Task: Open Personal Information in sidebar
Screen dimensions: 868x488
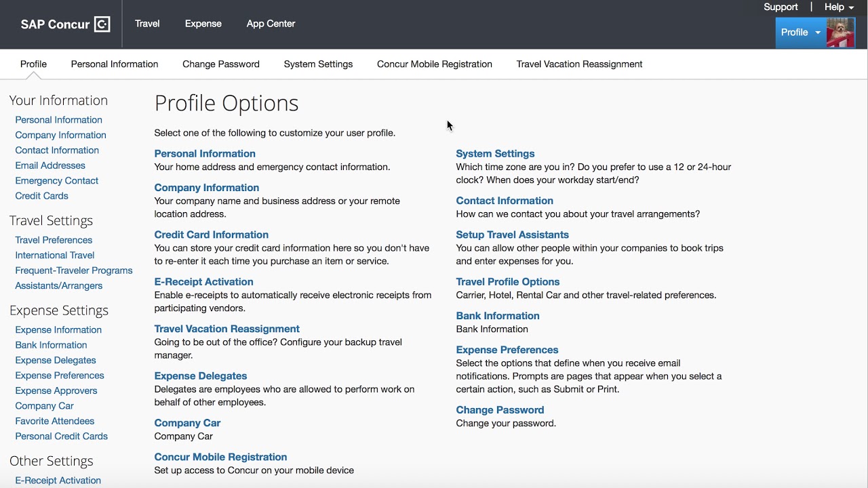Action: coord(58,120)
